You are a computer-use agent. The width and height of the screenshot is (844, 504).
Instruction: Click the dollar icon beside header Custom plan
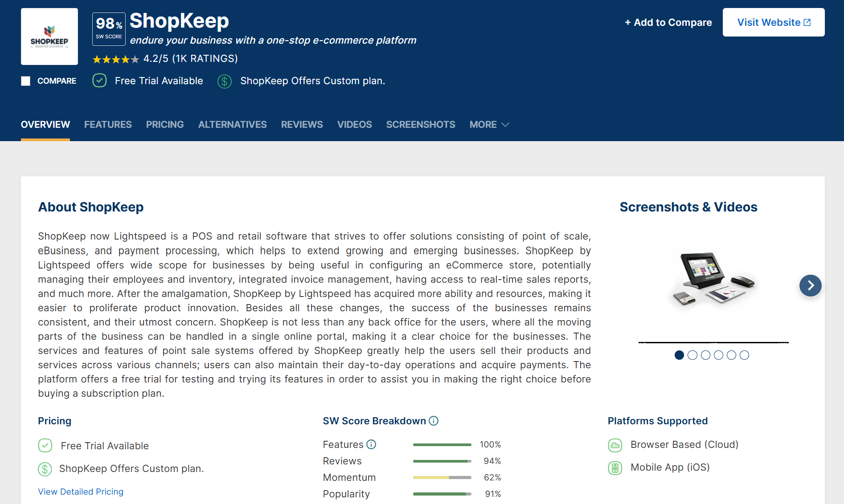pyautogui.click(x=224, y=81)
